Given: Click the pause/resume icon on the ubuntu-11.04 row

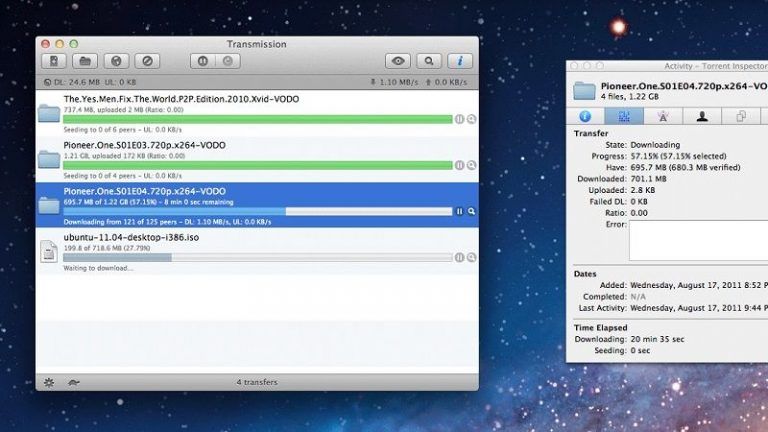Looking at the screenshot, I should [x=459, y=257].
